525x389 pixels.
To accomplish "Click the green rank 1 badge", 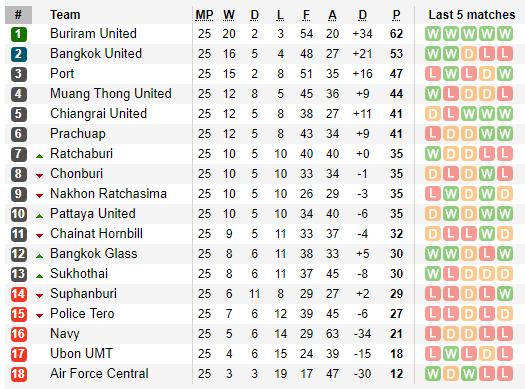I will [x=18, y=34].
